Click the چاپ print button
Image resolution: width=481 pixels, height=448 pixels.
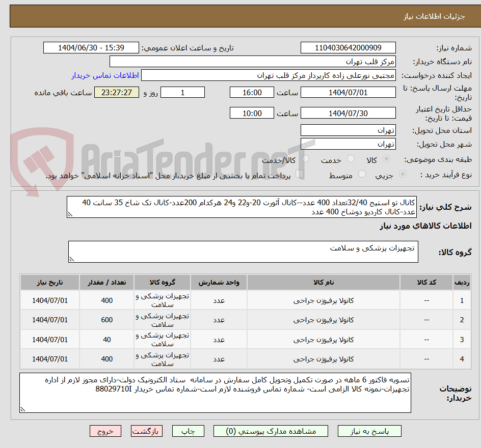coord(189,431)
